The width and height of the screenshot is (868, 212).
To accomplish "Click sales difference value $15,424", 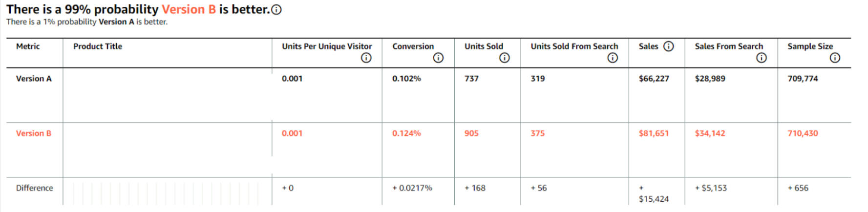I will tap(654, 199).
